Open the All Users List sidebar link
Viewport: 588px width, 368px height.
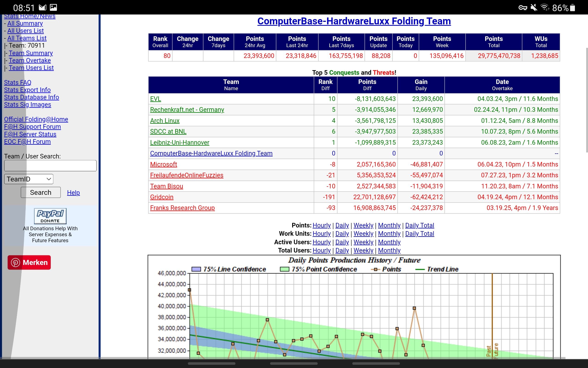[x=25, y=31]
